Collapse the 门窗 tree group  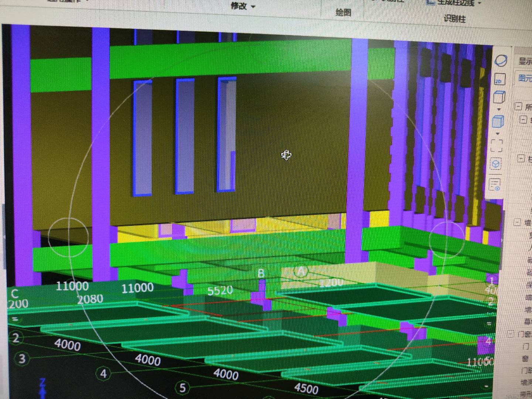(511, 334)
